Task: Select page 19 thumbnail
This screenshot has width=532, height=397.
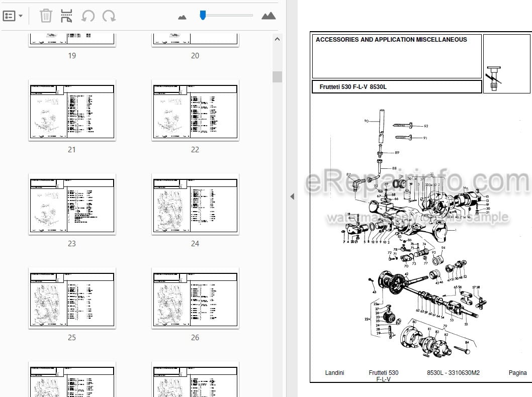Action: tap(72, 39)
